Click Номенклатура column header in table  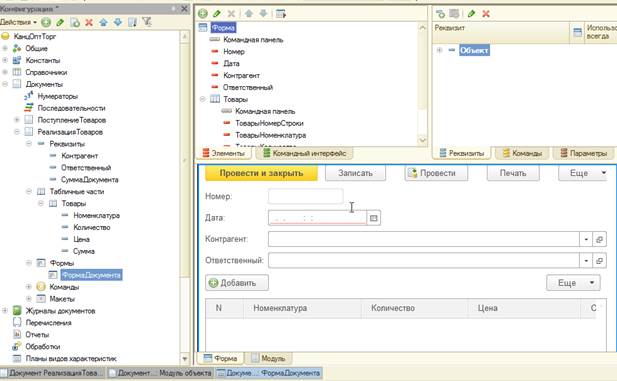(x=303, y=308)
